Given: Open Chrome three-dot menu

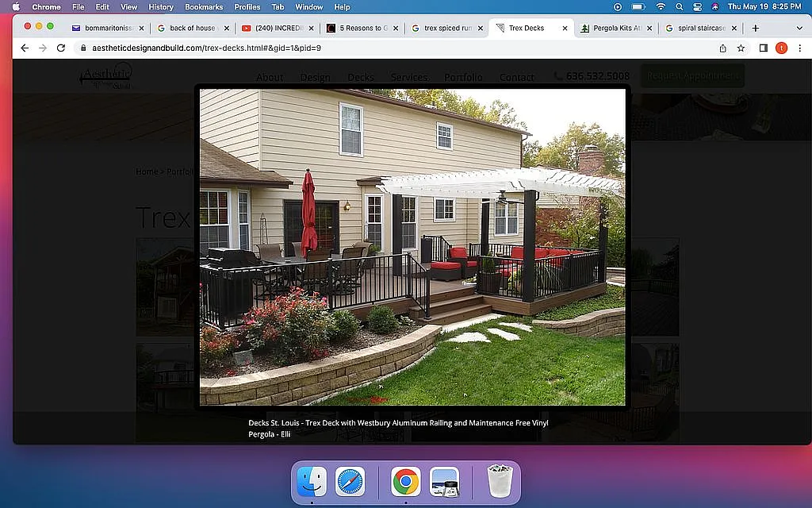Looking at the screenshot, I should [x=799, y=48].
